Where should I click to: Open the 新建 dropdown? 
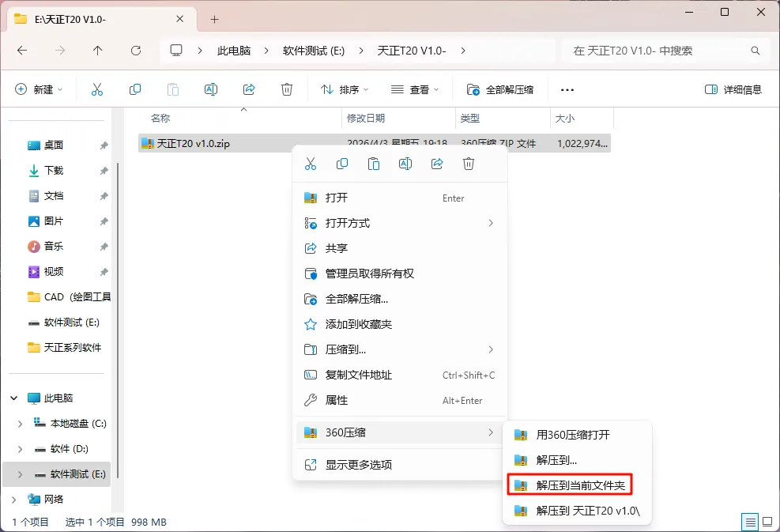coord(39,89)
